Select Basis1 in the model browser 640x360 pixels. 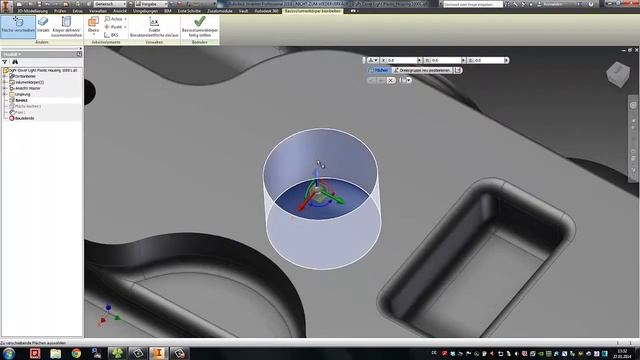pyautogui.click(x=21, y=100)
